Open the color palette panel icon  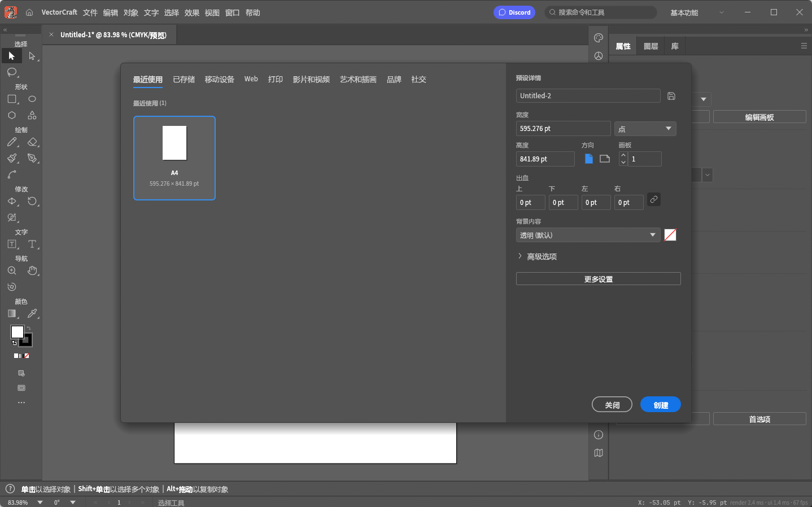pyautogui.click(x=599, y=38)
